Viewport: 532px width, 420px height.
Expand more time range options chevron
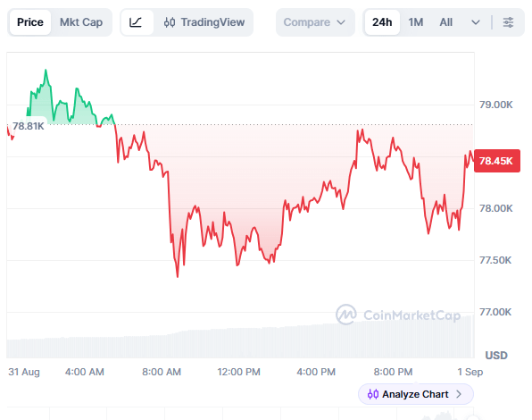476,22
